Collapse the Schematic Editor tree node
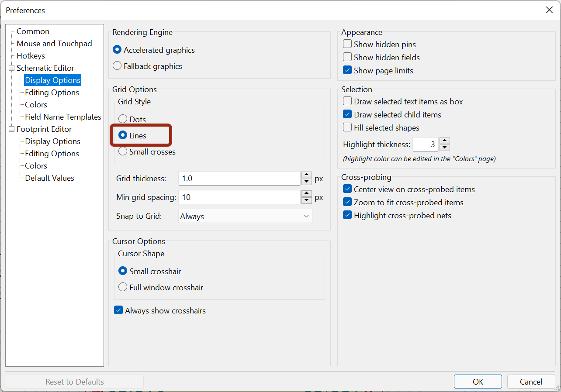 click(x=11, y=68)
